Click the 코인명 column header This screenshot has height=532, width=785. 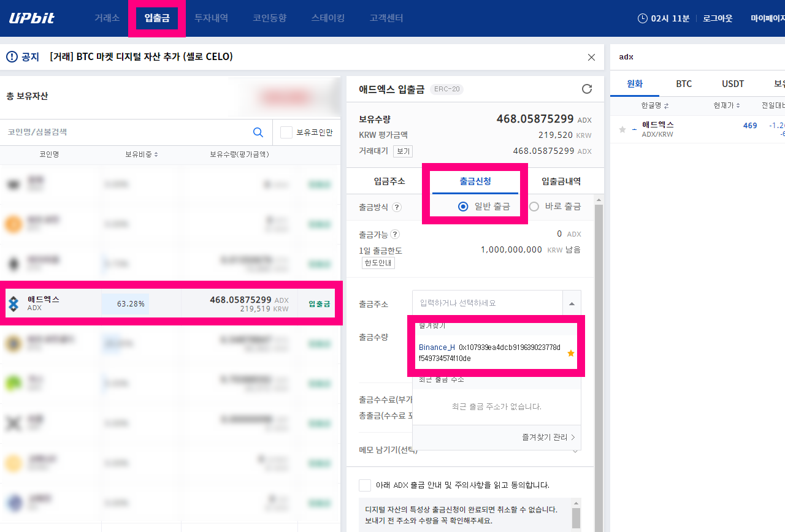tap(49, 154)
